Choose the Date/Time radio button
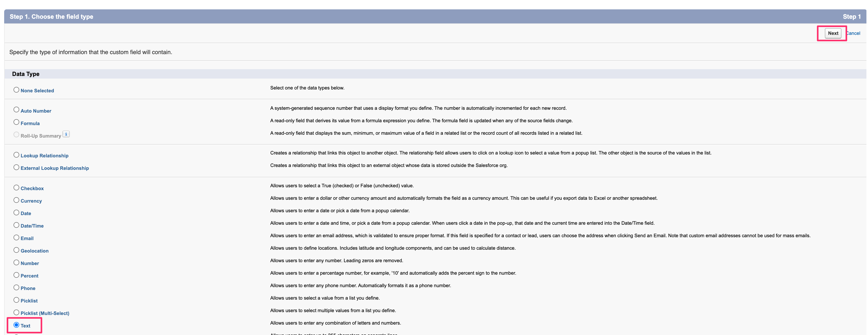 click(x=16, y=225)
